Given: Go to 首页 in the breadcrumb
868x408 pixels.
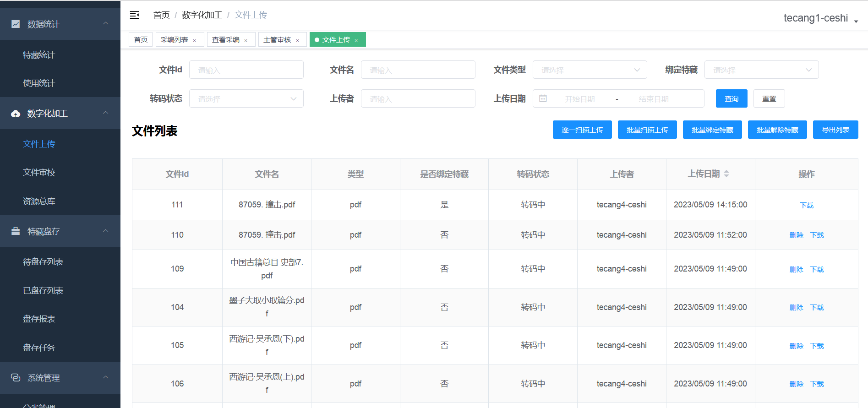Looking at the screenshot, I should click(161, 15).
